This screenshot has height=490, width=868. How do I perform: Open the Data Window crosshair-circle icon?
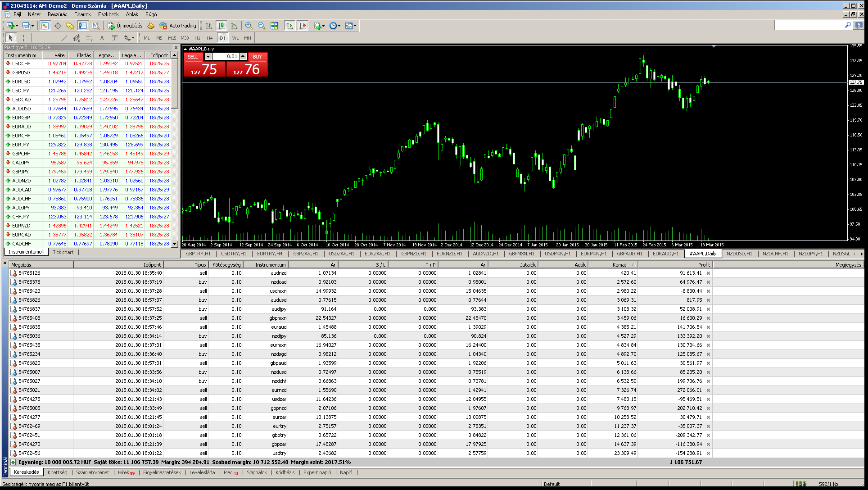pyautogui.click(x=58, y=26)
